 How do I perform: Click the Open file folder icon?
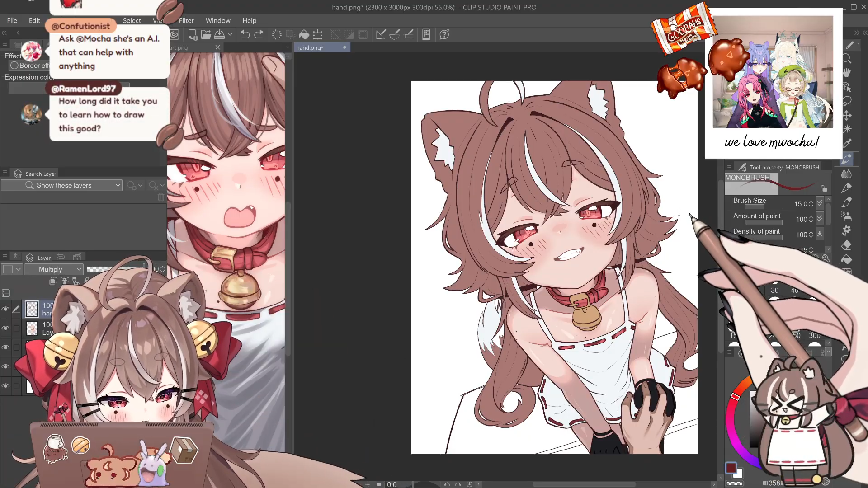(x=206, y=34)
